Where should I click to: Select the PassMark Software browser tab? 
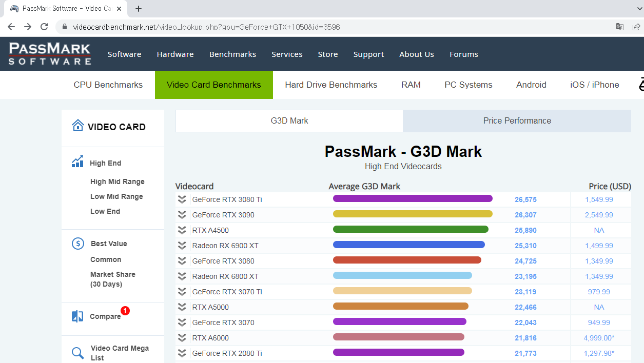pos(66,9)
